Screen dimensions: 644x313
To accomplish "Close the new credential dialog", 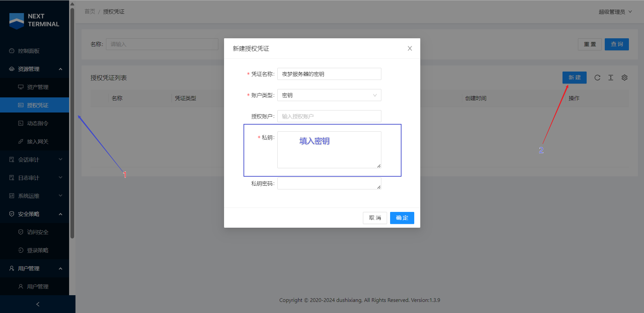I will (x=410, y=48).
